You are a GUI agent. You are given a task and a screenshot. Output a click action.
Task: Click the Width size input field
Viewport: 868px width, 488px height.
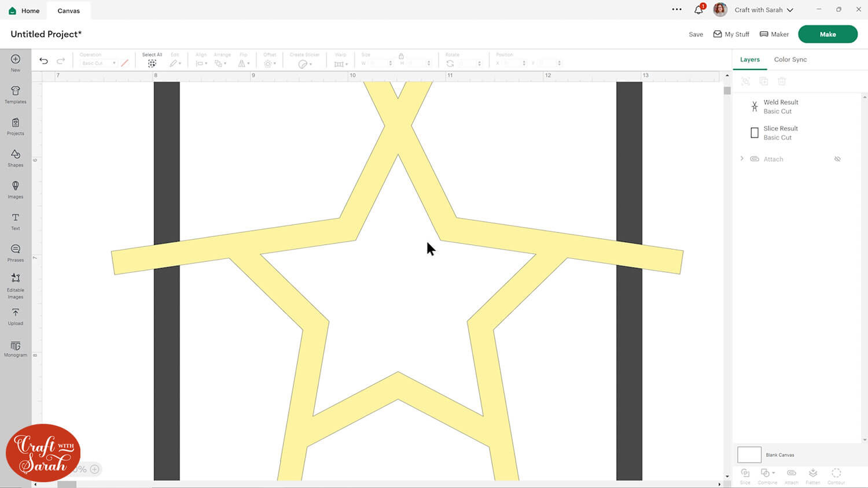(379, 63)
